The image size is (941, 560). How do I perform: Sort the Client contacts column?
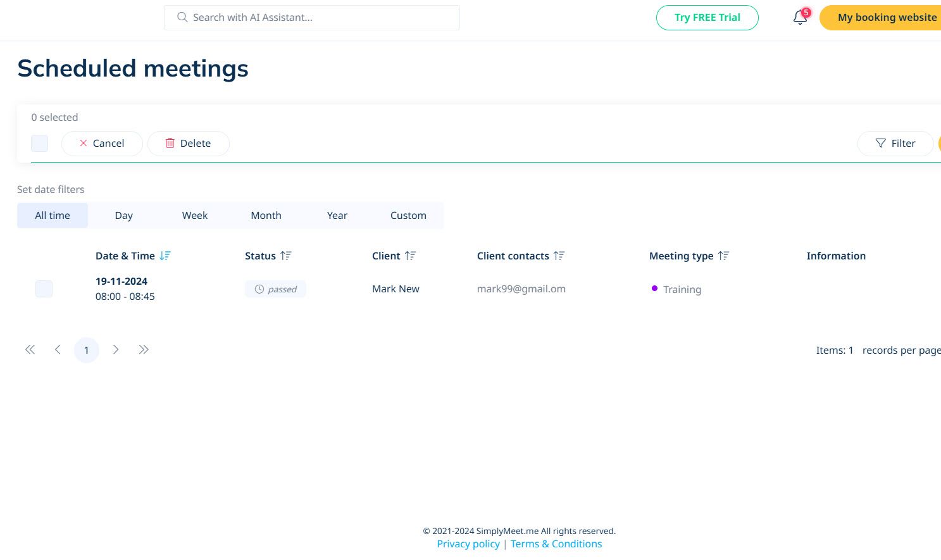point(558,256)
